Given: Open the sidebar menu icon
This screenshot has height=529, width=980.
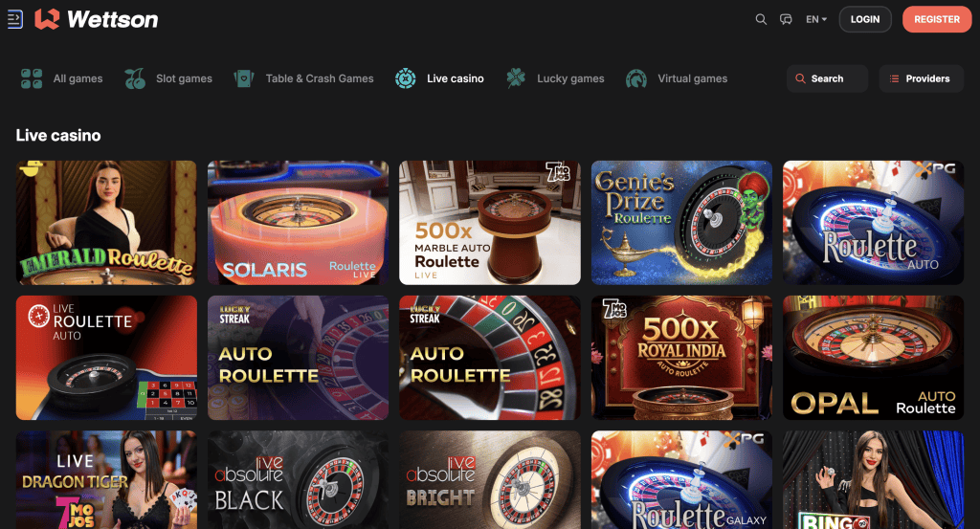Looking at the screenshot, I should click(14, 19).
